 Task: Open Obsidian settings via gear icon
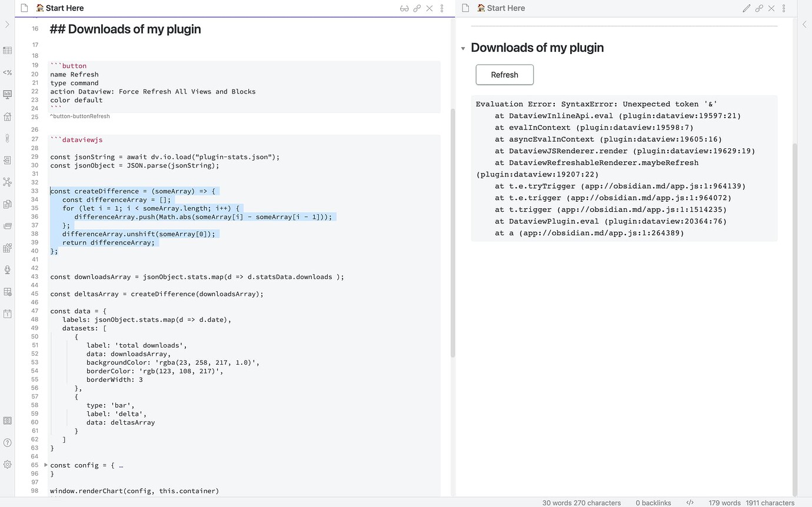pyautogui.click(x=8, y=464)
